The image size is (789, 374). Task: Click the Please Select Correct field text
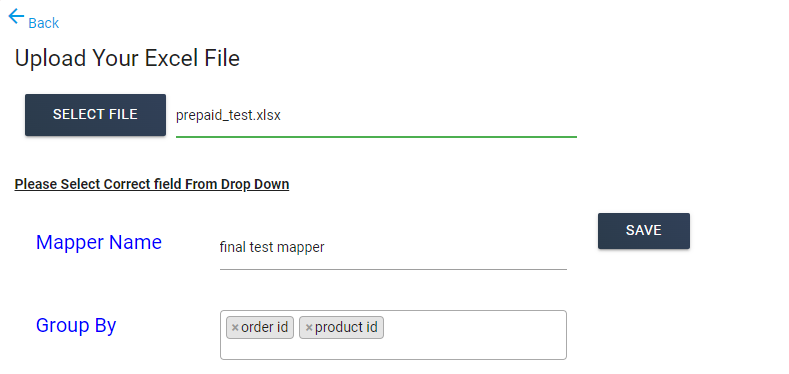coord(151,184)
